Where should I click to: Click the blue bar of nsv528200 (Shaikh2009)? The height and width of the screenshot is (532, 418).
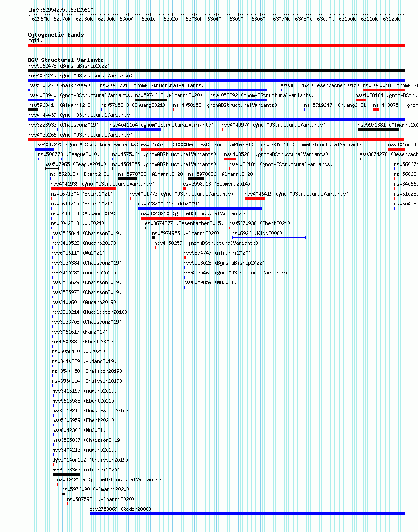click(x=200, y=208)
